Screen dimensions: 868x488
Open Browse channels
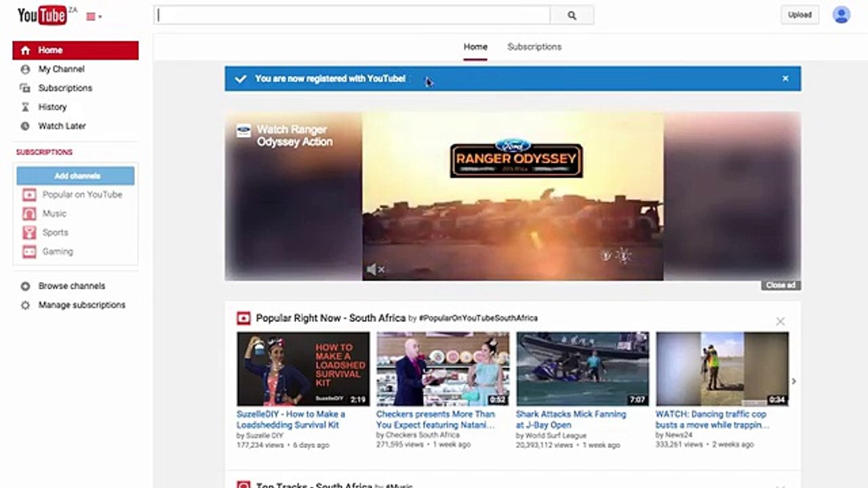pos(71,286)
